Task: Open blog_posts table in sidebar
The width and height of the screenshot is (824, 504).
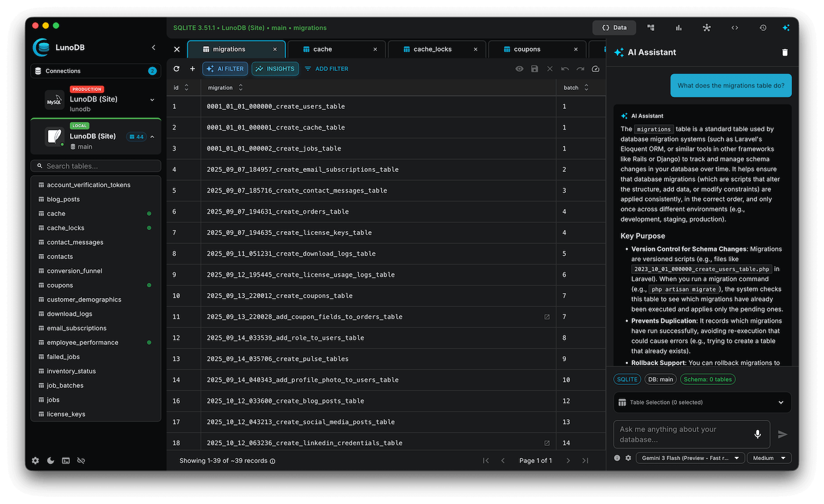Action: [x=96, y=199]
